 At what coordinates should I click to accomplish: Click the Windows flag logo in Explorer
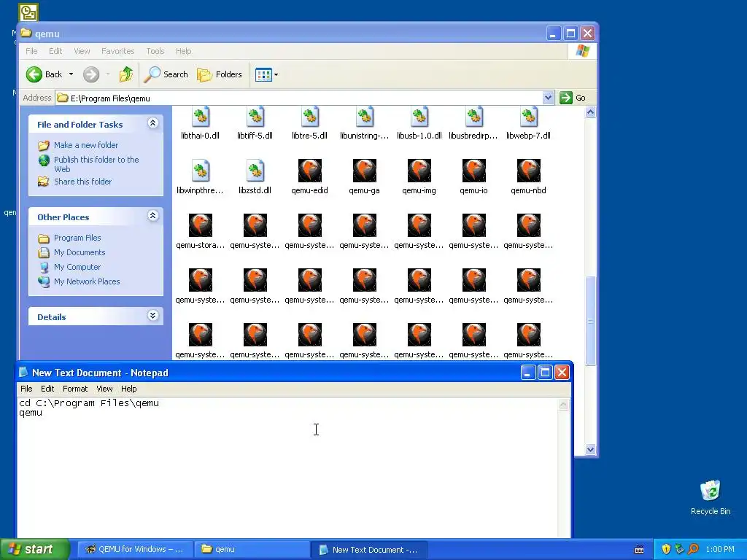[582, 51]
